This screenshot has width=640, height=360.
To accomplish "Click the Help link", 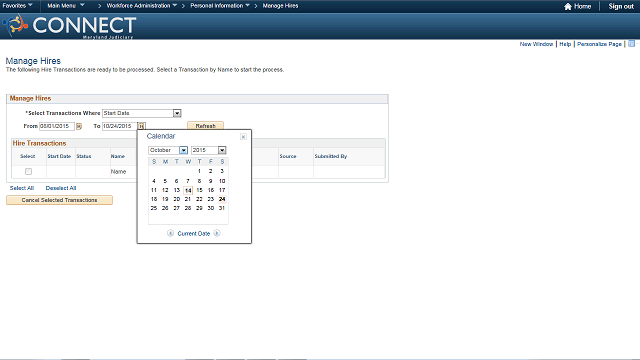I will 565,44.
